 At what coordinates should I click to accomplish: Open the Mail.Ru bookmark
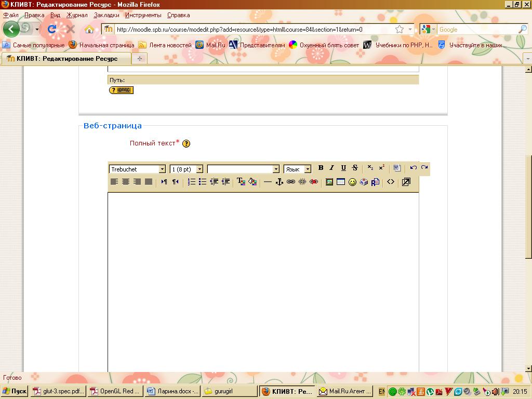click(x=210, y=45)
